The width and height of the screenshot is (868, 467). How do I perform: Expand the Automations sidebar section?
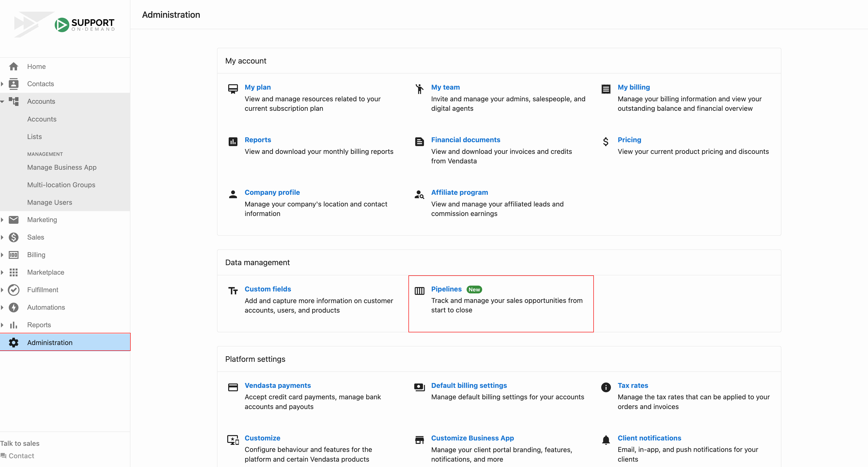point(2,308)
